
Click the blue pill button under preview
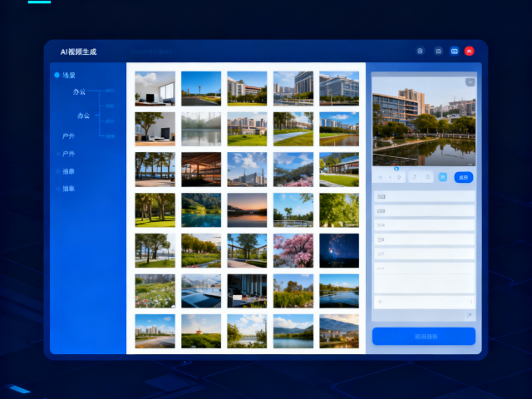[x=464, y=177]
